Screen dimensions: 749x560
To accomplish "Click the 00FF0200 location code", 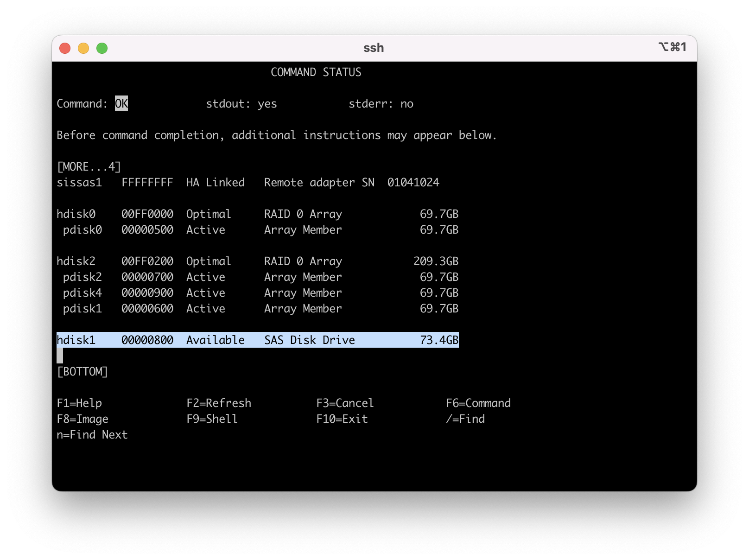I will click(147, 261).
